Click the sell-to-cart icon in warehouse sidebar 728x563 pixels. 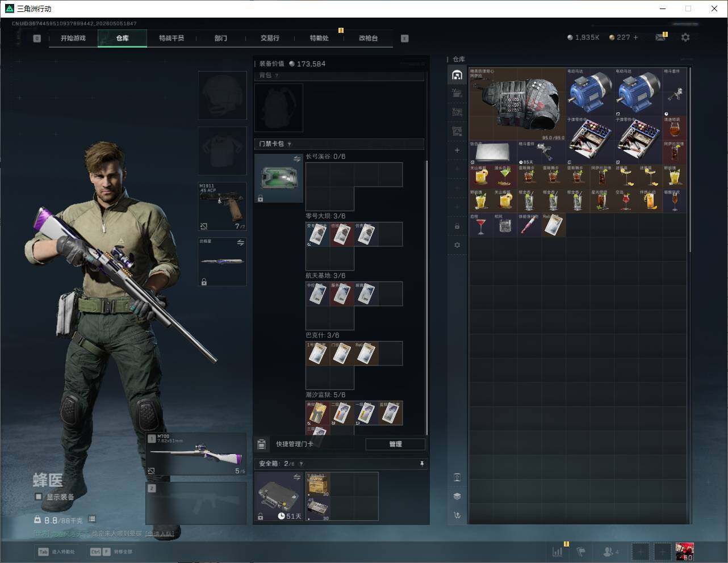(x=457, y=515)
